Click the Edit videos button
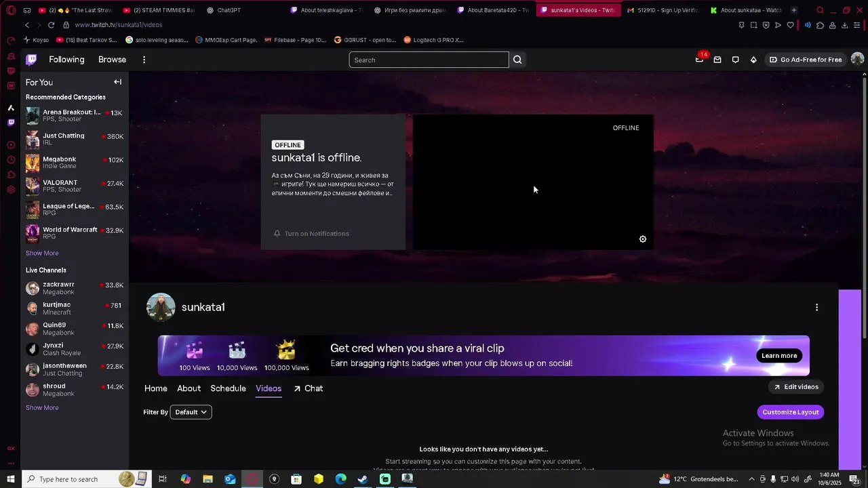This screenshot has width=868, height=488. 795,387
